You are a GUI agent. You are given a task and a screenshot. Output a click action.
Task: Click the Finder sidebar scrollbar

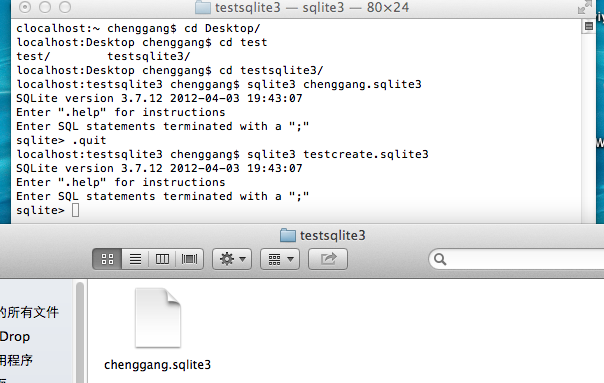[x=80, y=331]
